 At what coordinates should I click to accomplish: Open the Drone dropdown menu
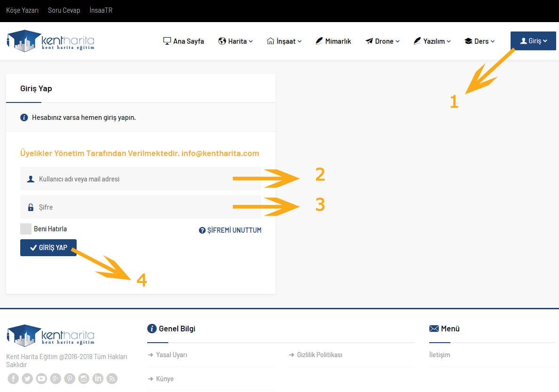pos(383,41)
